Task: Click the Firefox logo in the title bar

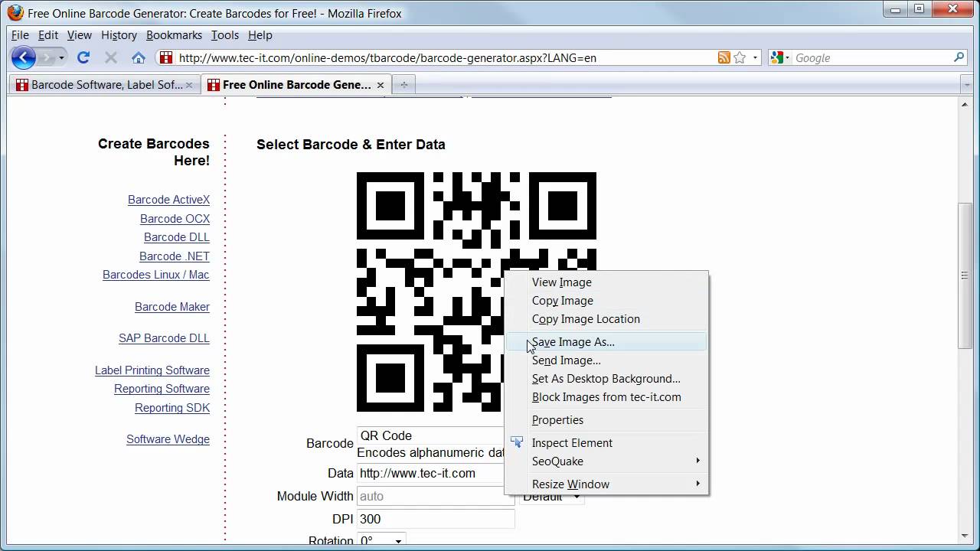Action: pos(15,13)
